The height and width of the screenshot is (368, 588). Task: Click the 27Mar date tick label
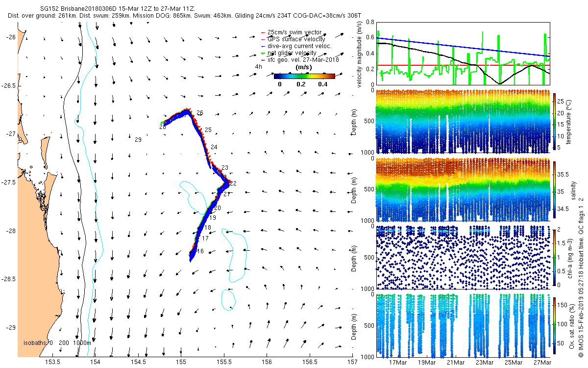[x=542, y=363]
